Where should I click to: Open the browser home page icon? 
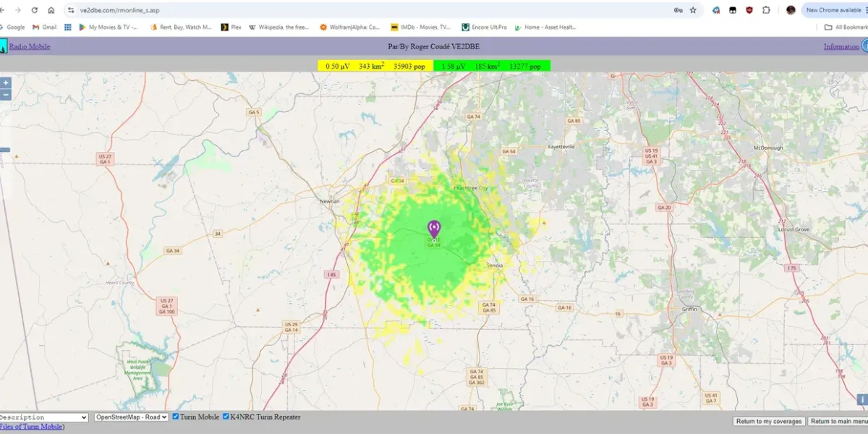pyautogui.click(x=51, y=10)
